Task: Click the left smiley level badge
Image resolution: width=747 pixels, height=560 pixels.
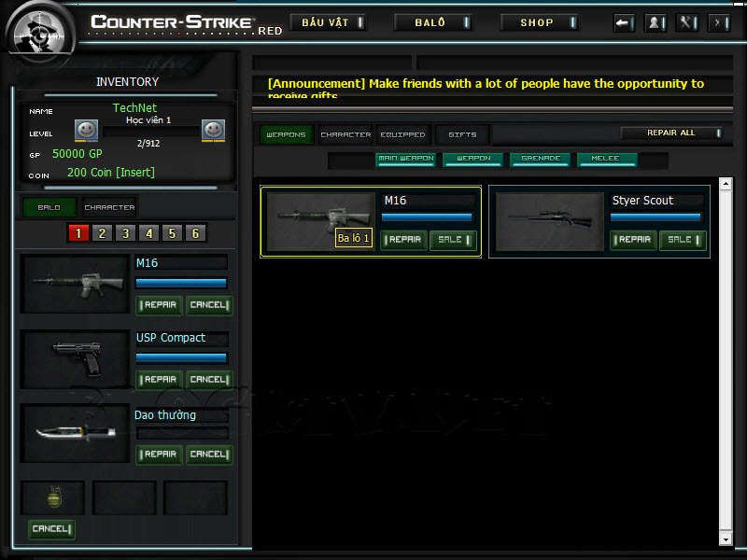Action: tap(86, 131)
